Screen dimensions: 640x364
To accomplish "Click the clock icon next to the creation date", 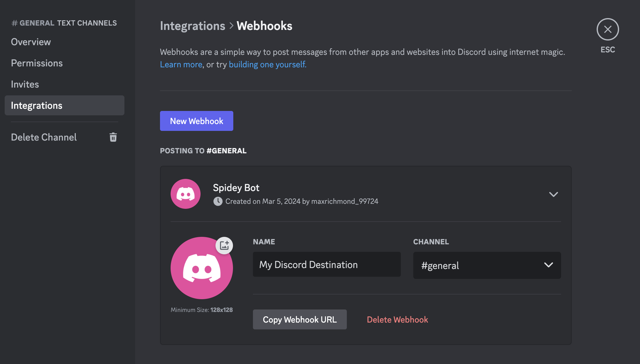I will (218, 201).
